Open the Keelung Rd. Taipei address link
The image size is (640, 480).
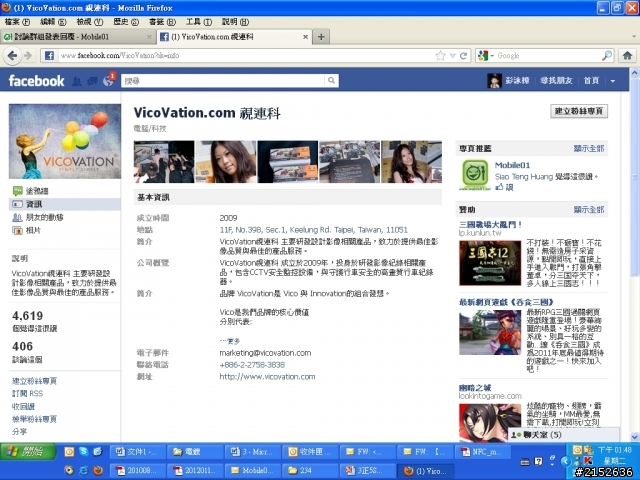(313, 230)
